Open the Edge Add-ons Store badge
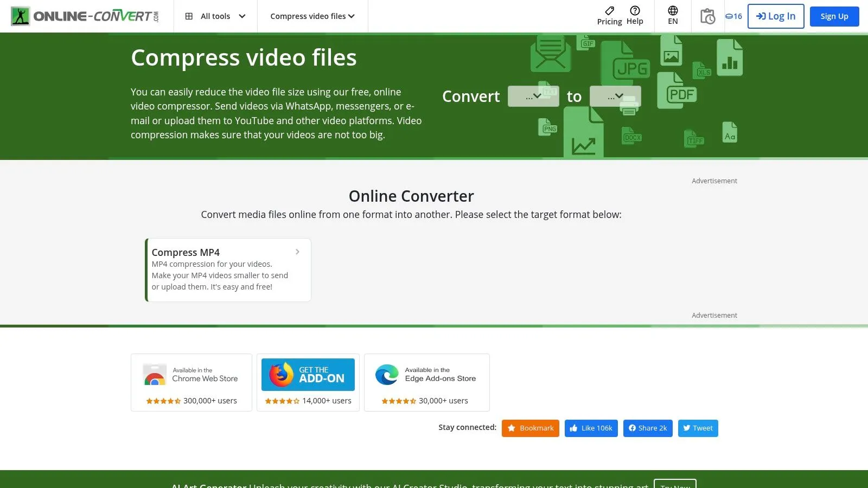 [x=426, y=374]
